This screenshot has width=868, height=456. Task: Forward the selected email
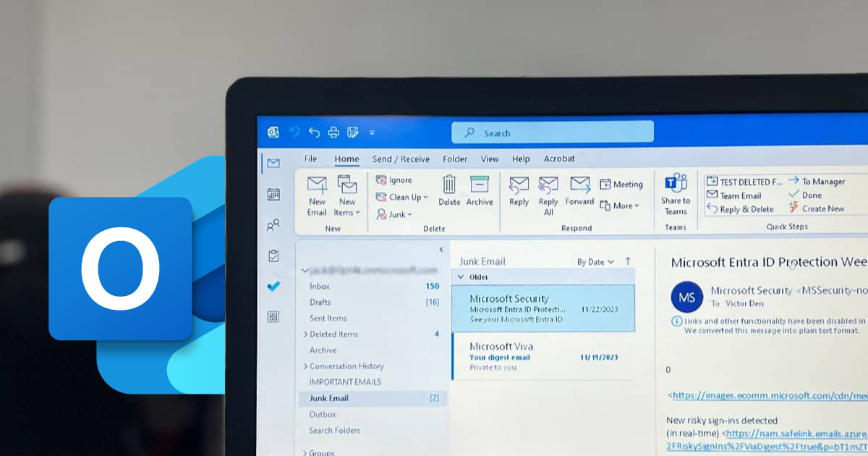pyautogui.click(x=579, y=191)
